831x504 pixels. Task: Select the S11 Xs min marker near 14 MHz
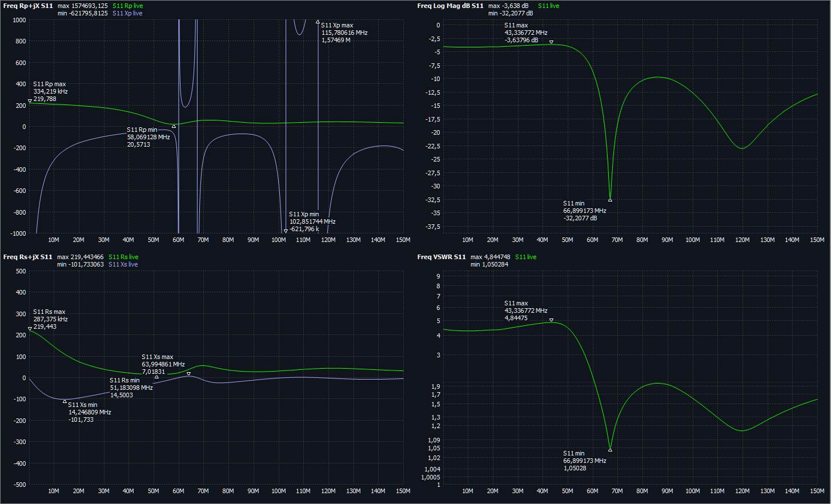click(65, 401)
